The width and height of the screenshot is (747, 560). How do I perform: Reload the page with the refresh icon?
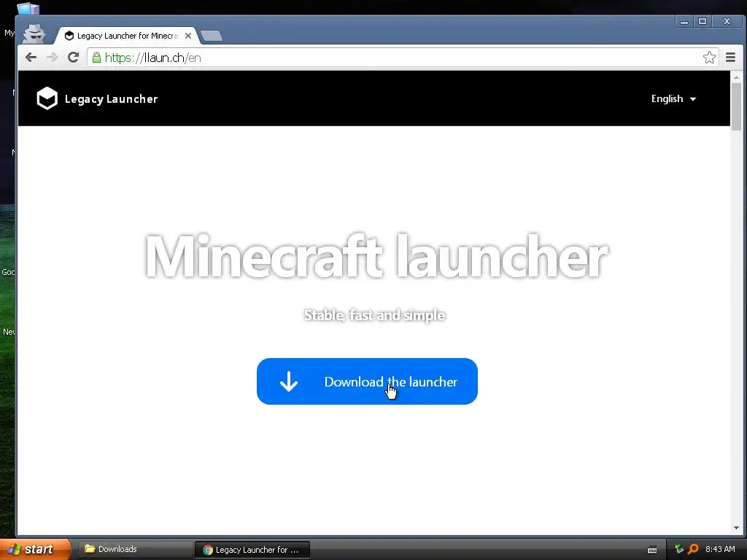pos(73,58)
